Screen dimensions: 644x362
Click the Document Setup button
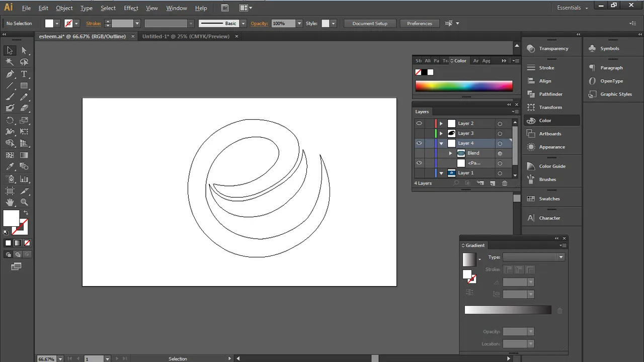point(370,24)
